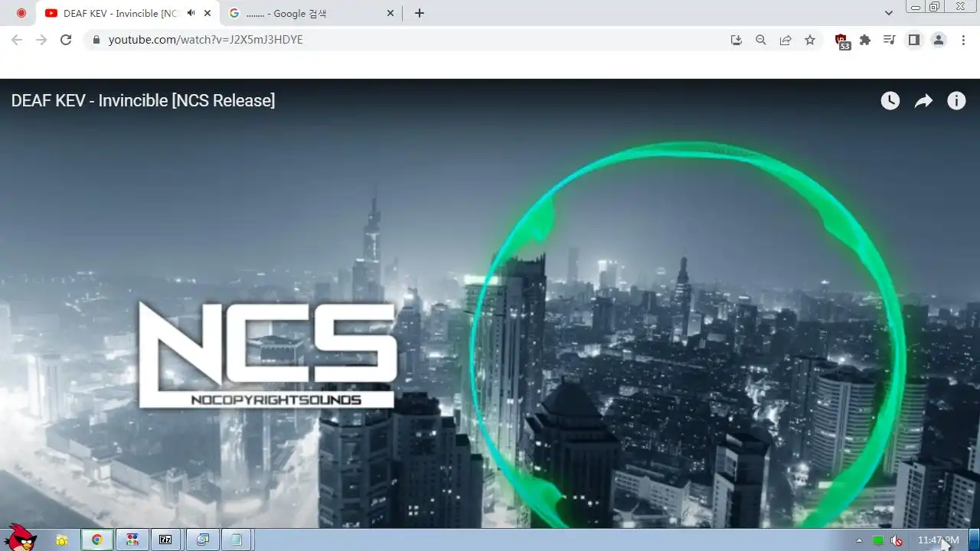Open notepad icon in taskbar

coord(237,540)
